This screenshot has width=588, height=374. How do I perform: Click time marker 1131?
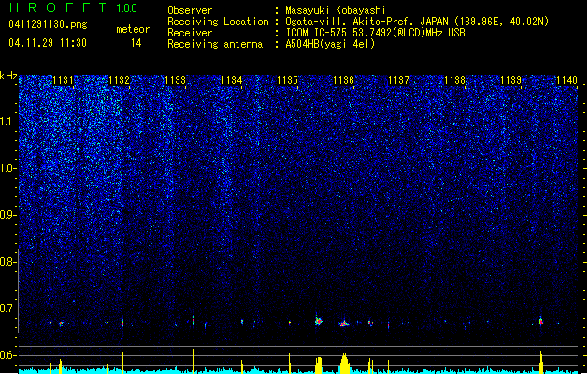click(63, 80)
